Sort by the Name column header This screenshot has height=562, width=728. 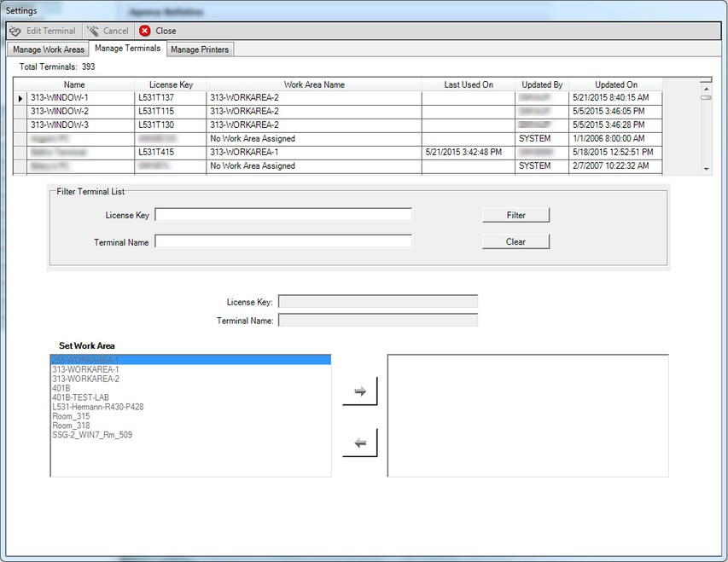pos(74,84)
